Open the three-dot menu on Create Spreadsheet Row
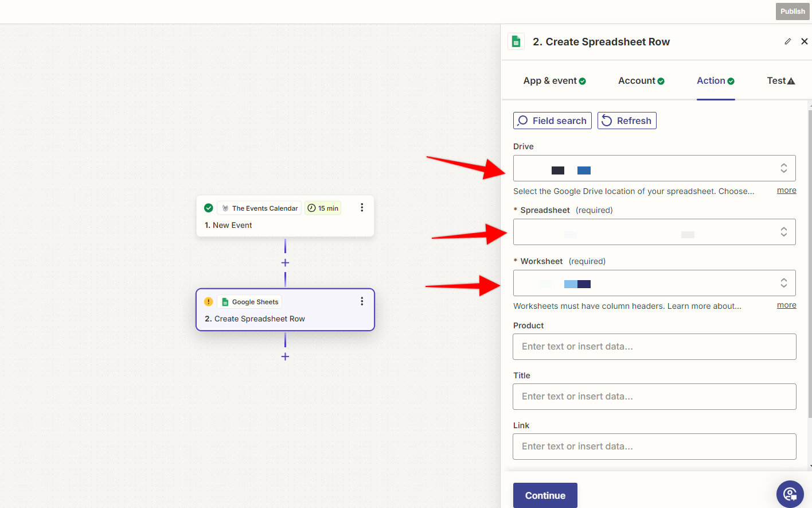812x508 pixels. tap(362, 301)
